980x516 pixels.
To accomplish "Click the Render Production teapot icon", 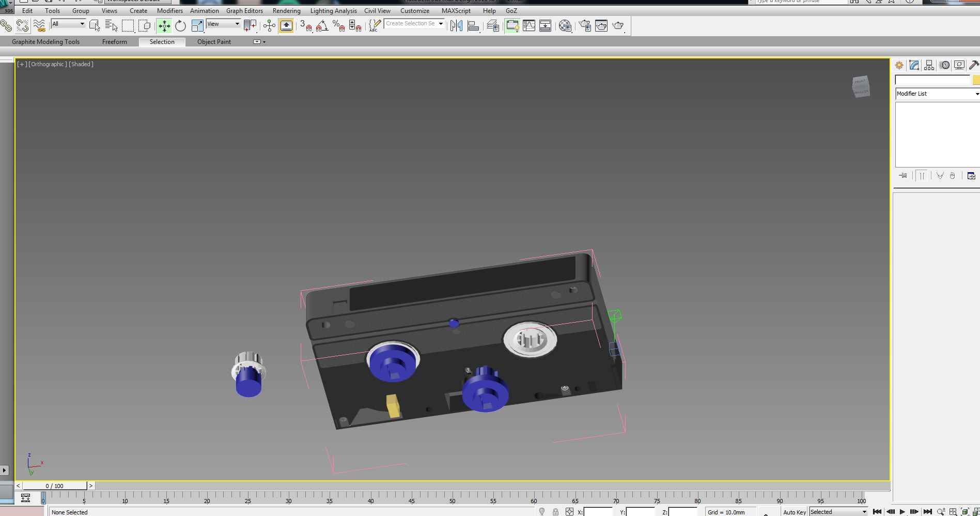I will pyautogui.click(x=618, y=25).
